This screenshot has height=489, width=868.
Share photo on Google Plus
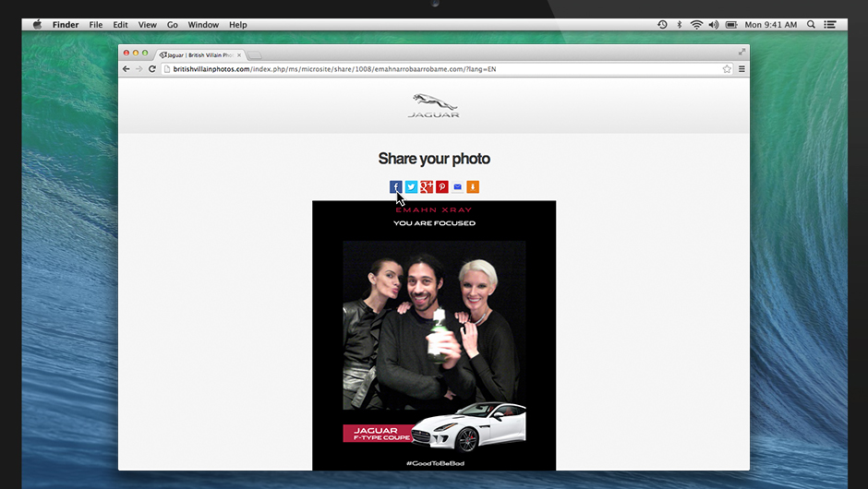427,187
